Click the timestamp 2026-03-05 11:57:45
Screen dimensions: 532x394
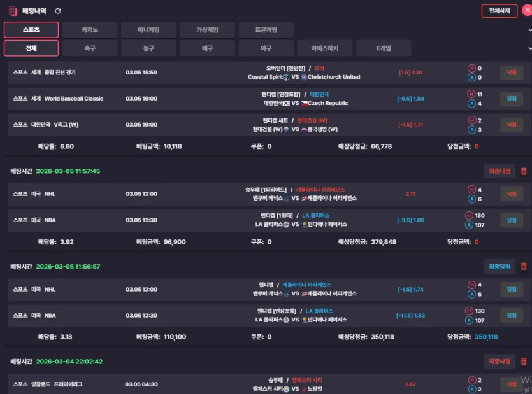click(68, 171)
